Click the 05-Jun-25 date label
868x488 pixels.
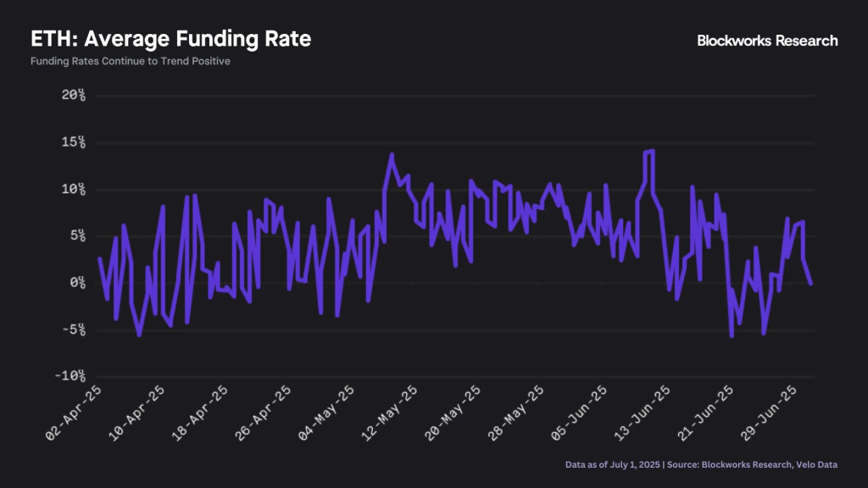(x=579, y=413)
